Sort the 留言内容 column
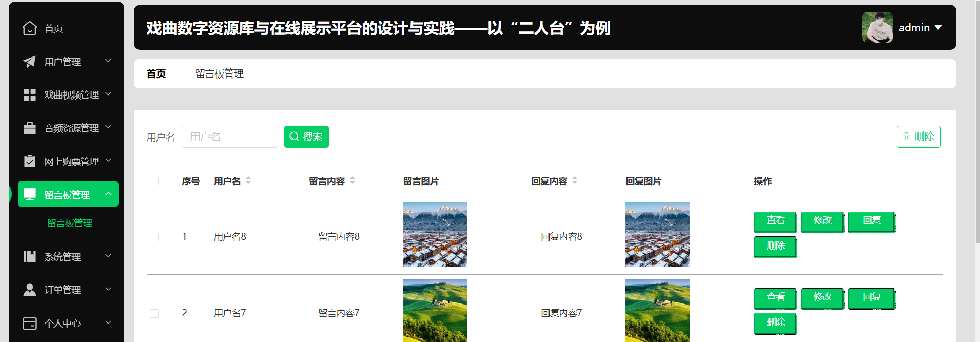The height and width of the screenshot is (342, 980). click(x=352, y=180)
